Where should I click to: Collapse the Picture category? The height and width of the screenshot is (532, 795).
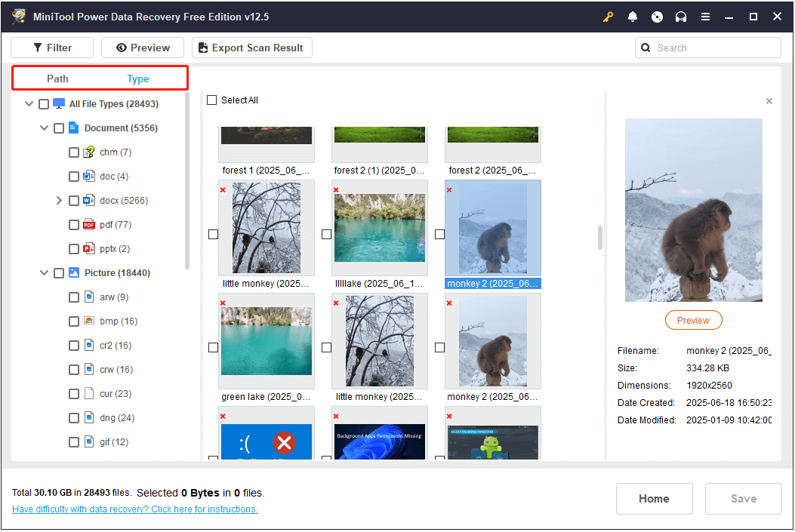tap(44, 273)
